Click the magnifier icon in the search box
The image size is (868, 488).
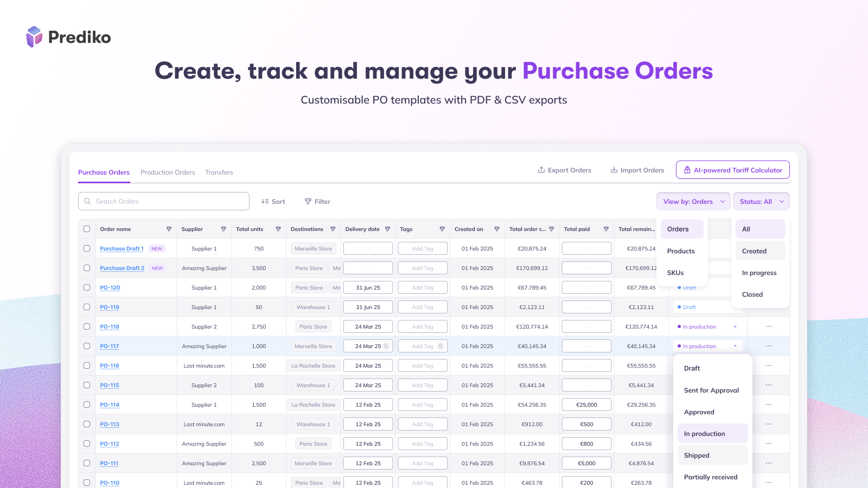pyautogui.click(x=87, y=201)
